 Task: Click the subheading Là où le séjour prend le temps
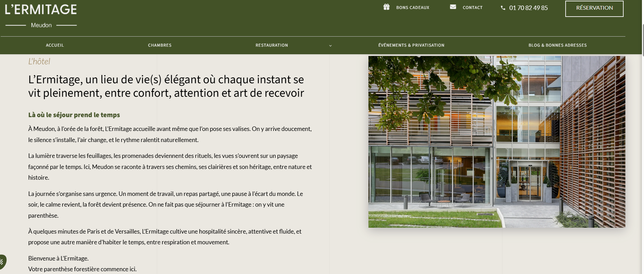74,115
